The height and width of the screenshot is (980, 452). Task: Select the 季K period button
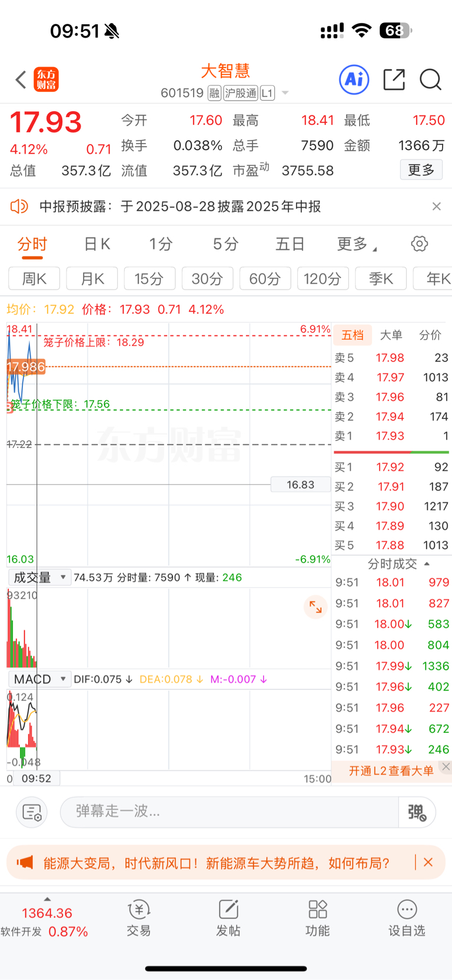(x=381, y=278)
